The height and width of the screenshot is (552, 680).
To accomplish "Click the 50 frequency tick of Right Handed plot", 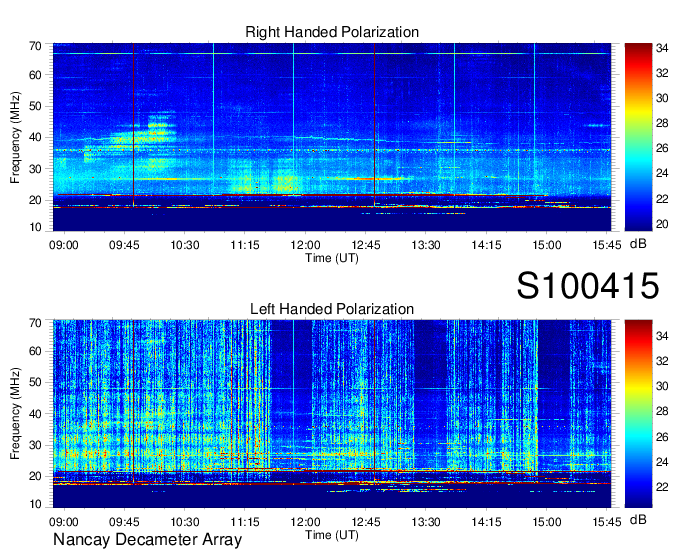I will (x=35, y=106).
